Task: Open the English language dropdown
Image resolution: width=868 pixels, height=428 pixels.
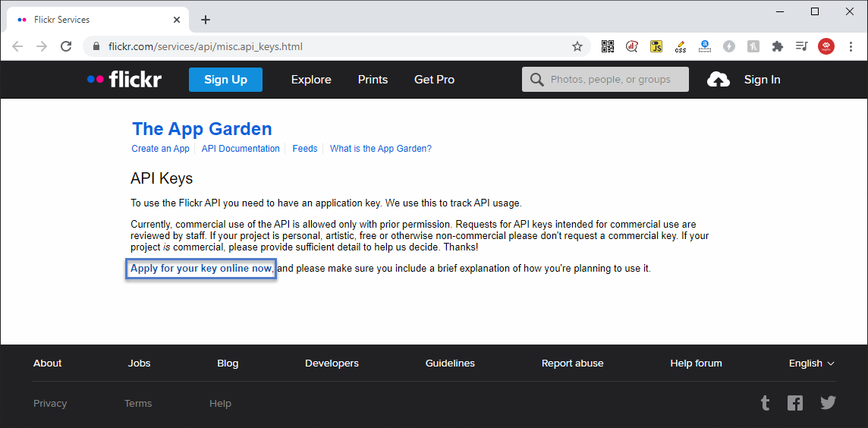Action: pos(812,363)
